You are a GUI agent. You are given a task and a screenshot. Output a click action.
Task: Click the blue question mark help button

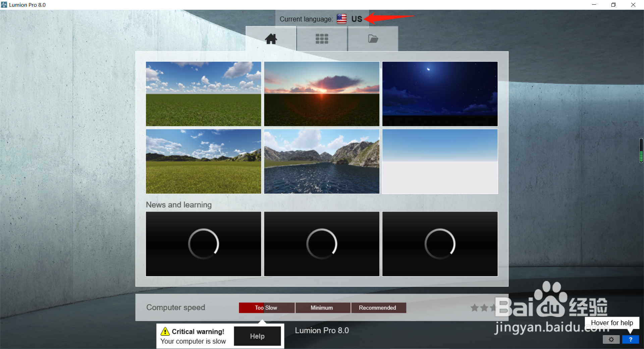click(x=631, y=339)
